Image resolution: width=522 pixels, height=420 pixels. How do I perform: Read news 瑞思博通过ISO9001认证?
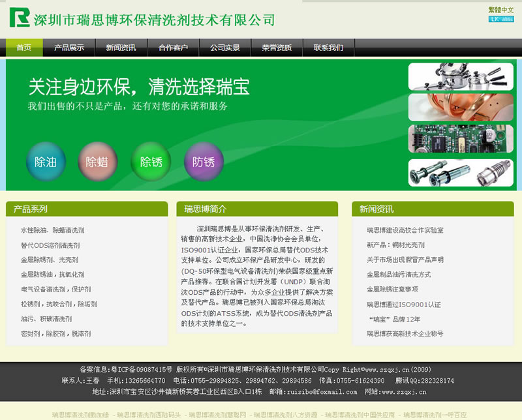tap(404, 304)
